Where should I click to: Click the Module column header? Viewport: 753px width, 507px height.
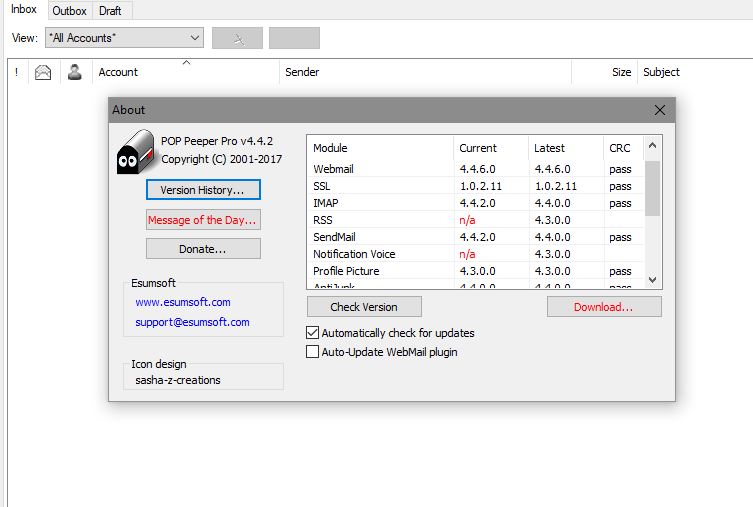(x=380, y=148)
